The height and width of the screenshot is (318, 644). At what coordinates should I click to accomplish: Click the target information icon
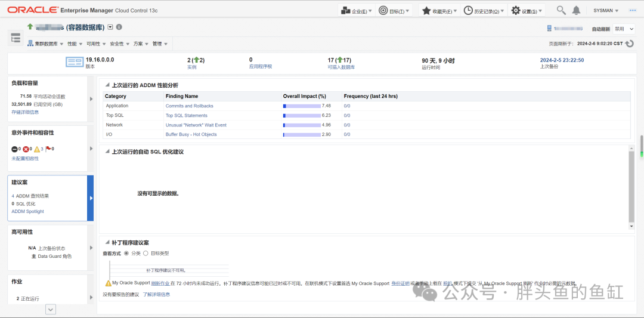click(x=119, y=27)
